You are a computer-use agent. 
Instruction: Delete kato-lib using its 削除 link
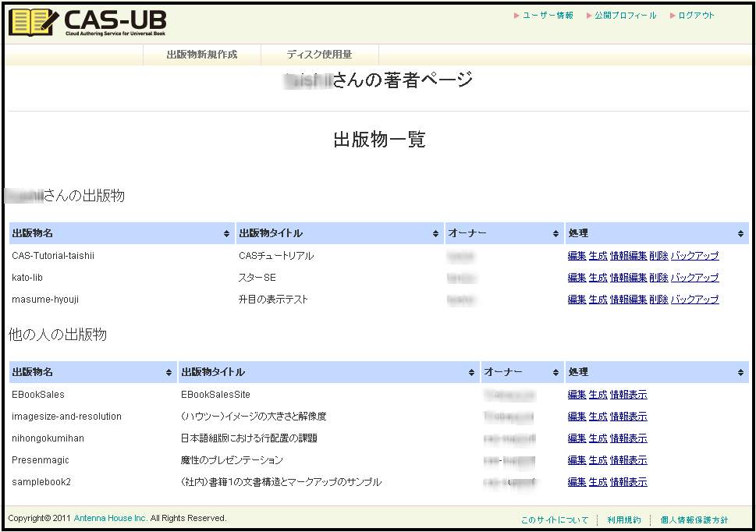click(x=658, y=277)
